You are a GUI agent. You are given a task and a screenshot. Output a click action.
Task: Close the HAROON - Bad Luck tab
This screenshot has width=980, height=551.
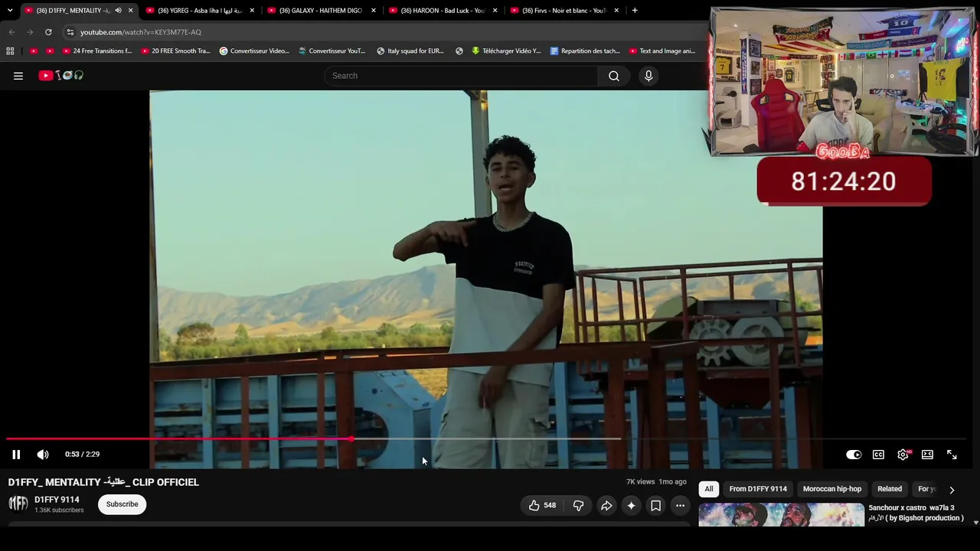click(495, 11)
